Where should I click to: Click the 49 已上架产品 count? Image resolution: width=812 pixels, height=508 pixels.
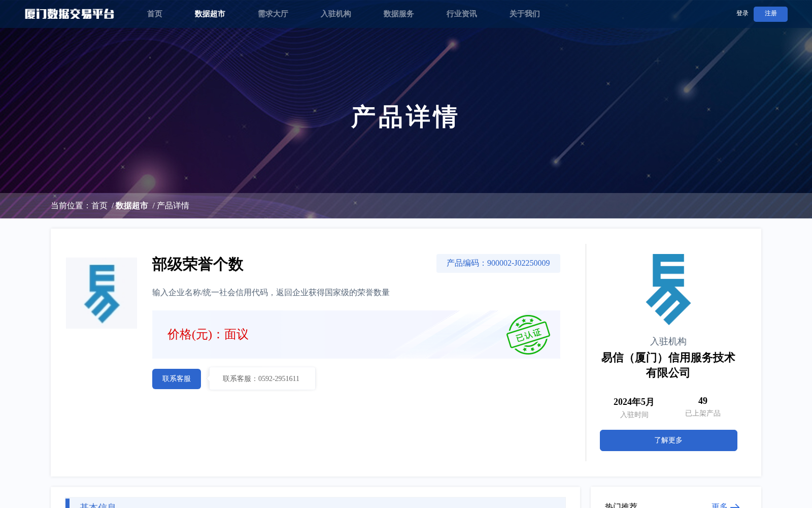point(703,401)
